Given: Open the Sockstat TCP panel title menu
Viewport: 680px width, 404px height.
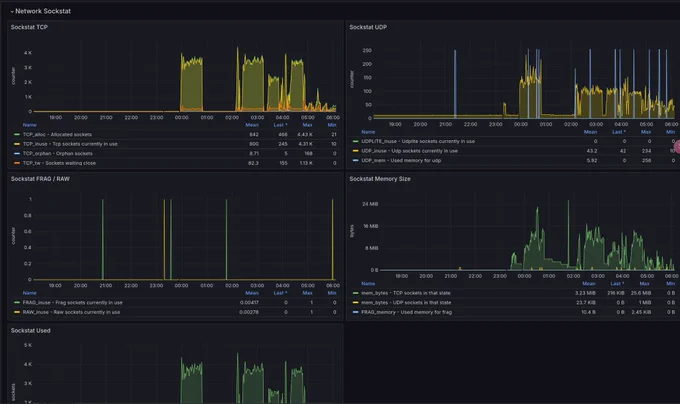Looking at the screenshot, I should click(29, 27).
